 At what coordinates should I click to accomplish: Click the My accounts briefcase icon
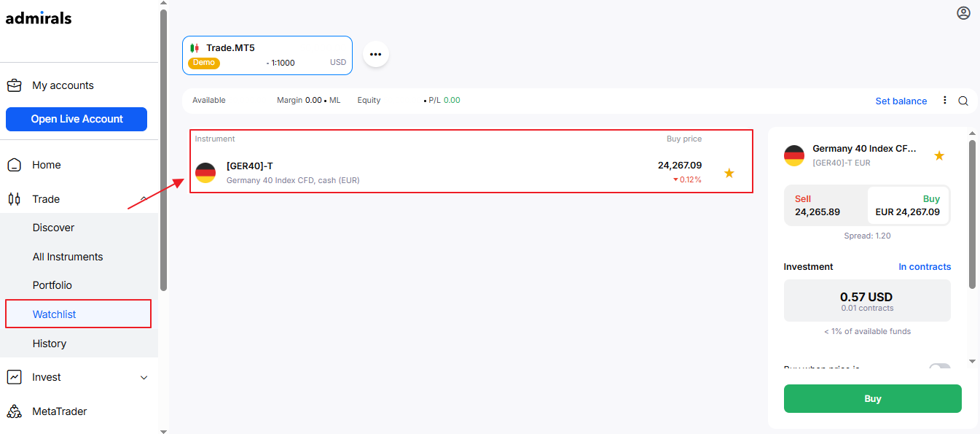tap(14, 85)
